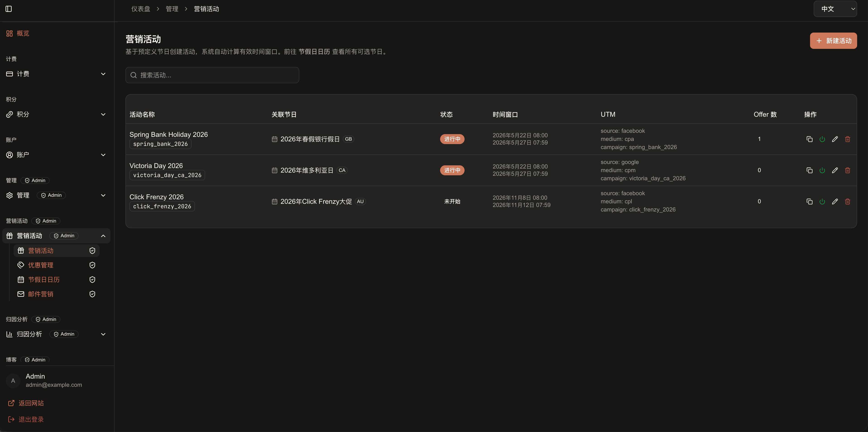Toggle power for Victoria Day 2026

[822, 170]
